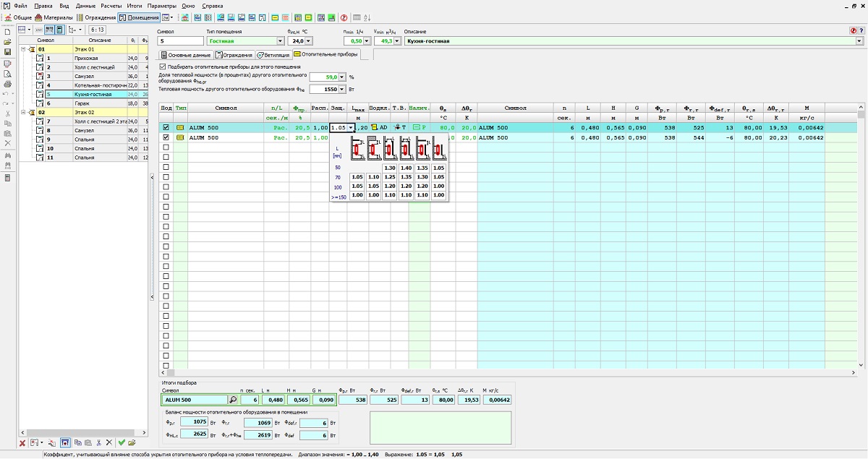868x459 pixels.
Task: Toggle checkbox of first ALUM 500 row
Action: pyautogui.click(x=166, y=127)
